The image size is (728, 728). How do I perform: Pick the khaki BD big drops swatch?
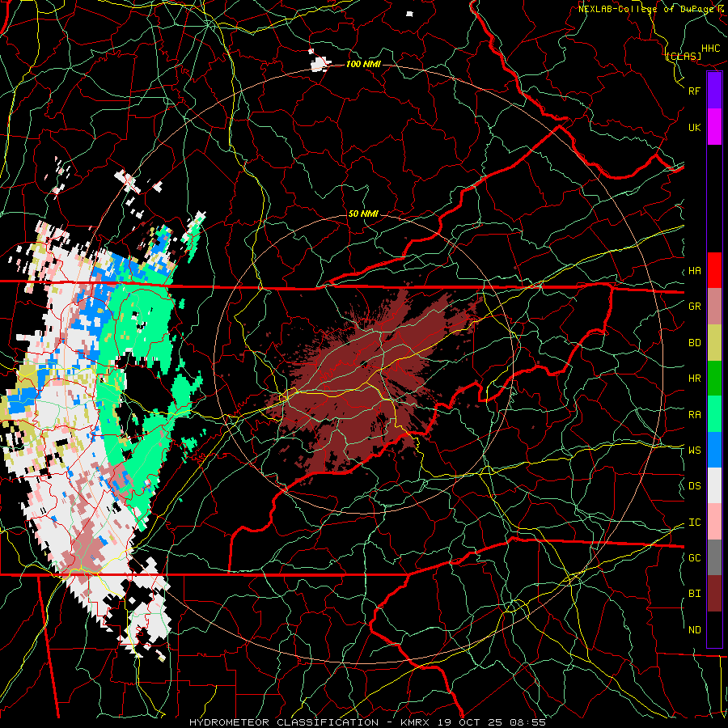tap(714, 343)
